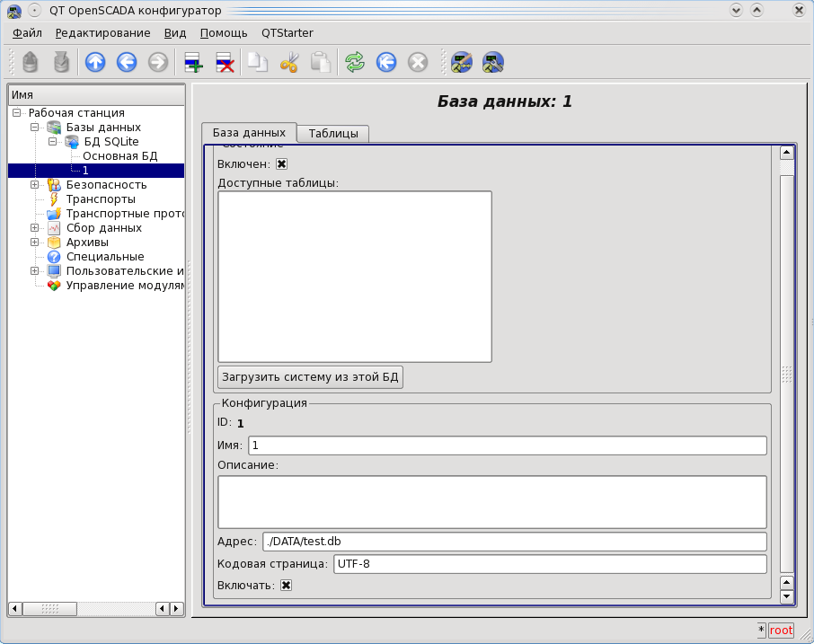The height and width of the screenshot is (644, 814).
Task: Click into the 'Адрес' input field
Action: pos(514,542)
